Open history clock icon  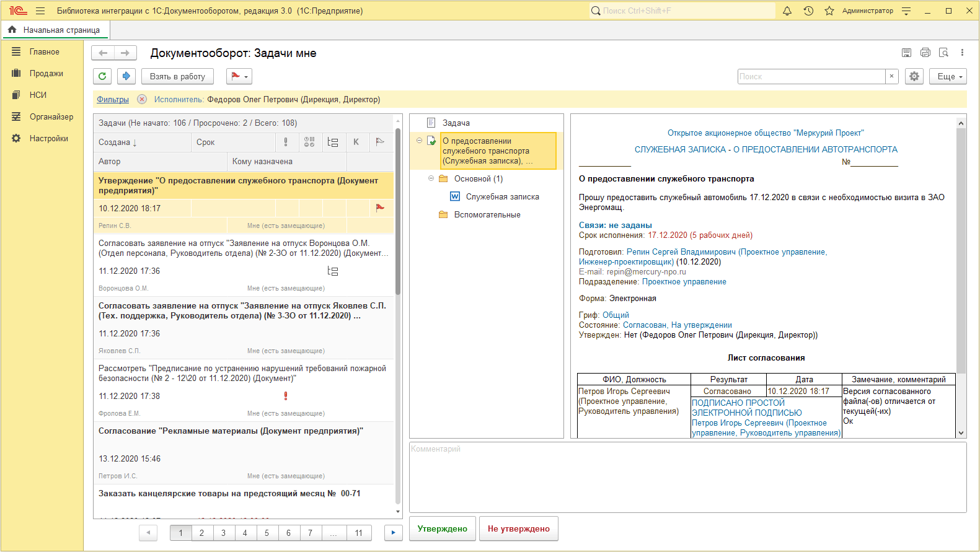point(808,11)
